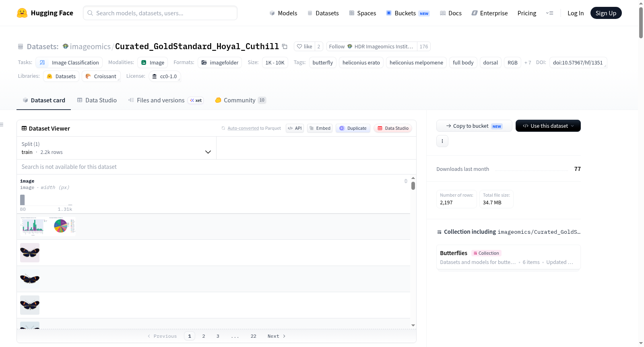Screen dimensions: 644x347
Task: Open the left sidebar table-of-contents icon
Action: [x=2, y=125]
